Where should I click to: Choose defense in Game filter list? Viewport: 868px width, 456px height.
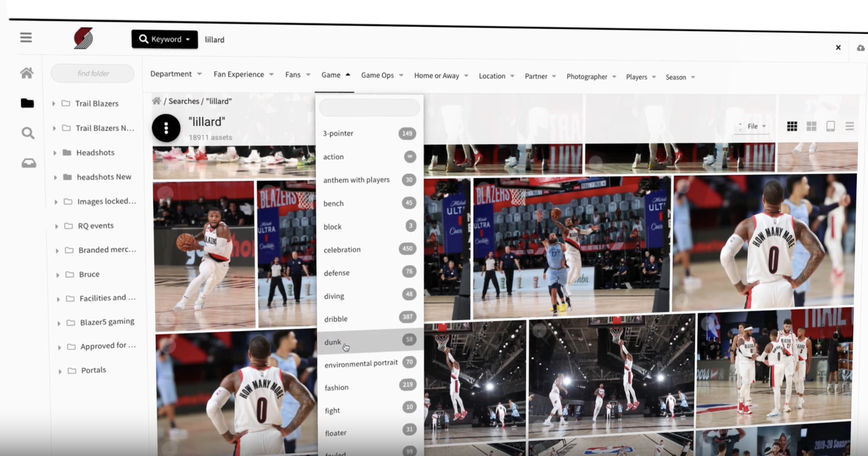[370, 272]
